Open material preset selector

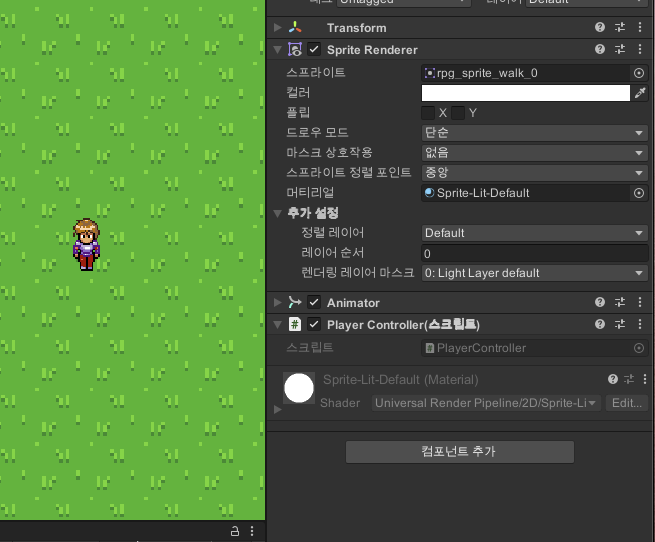[629, 379]
